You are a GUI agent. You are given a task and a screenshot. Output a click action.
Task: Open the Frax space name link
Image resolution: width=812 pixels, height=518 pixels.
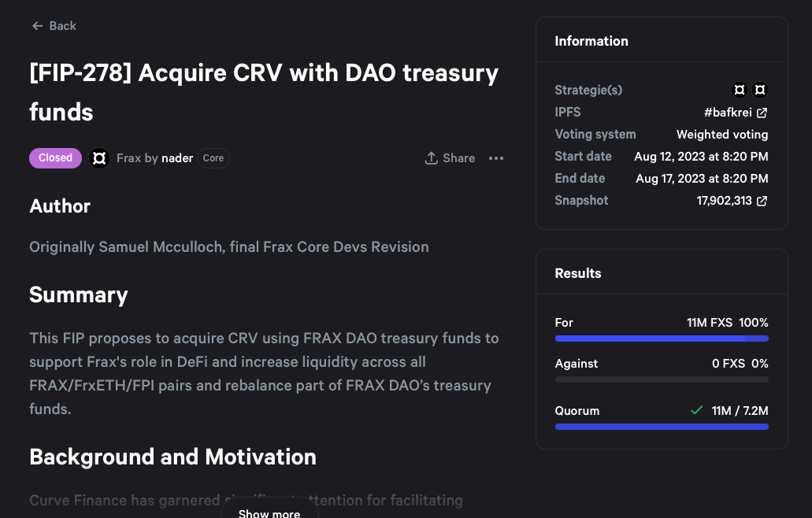click(128, 158)
